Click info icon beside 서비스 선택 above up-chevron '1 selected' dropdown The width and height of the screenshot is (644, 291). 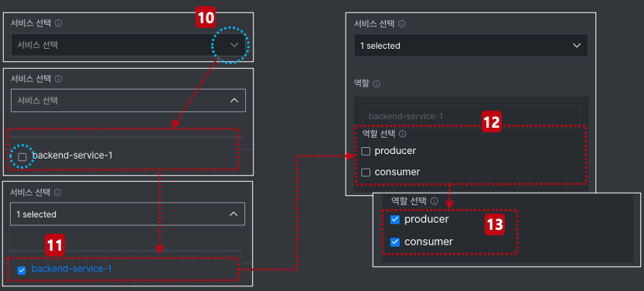58,193
